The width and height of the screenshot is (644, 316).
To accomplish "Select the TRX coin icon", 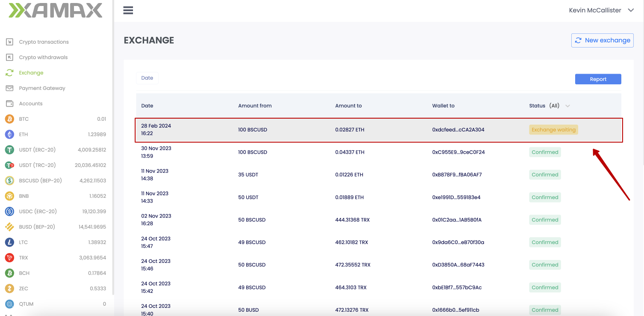I will 9,258.
